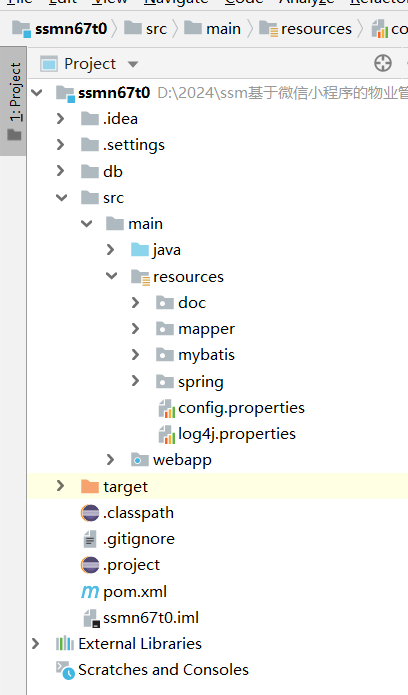408x695 pixels.
Task: Expand the target folder
Action: point(61,486)
